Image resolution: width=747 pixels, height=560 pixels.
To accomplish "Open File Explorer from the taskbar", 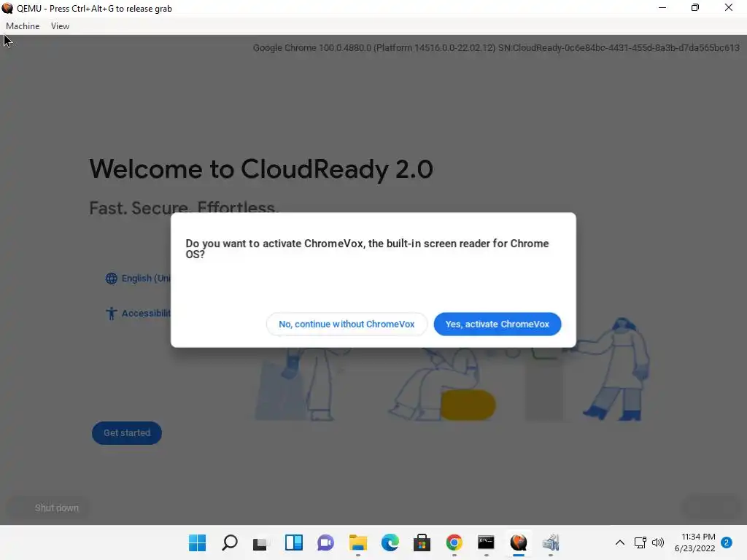I will coord(357,542).
